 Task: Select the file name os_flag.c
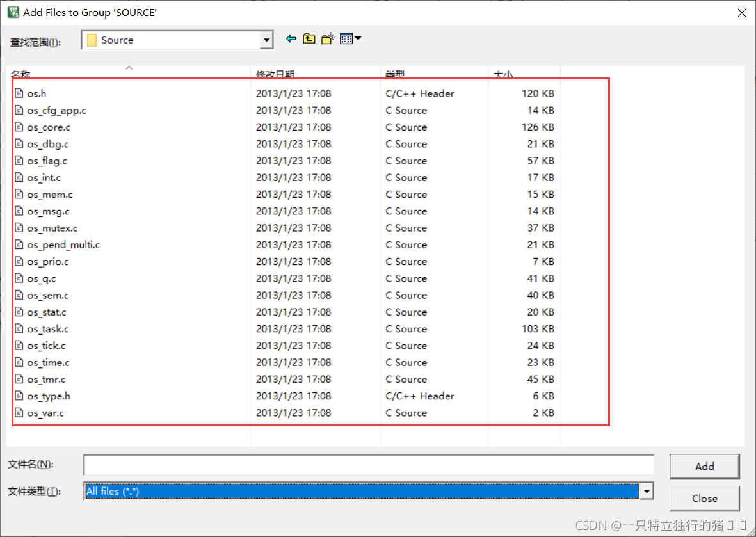tap(47, 161)
